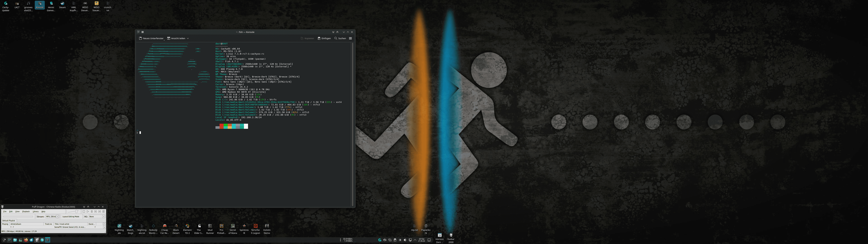This screenshot has width=868, height=244.
Task: Click Layout Editing Mode button
Action: [x=71, y=217]
